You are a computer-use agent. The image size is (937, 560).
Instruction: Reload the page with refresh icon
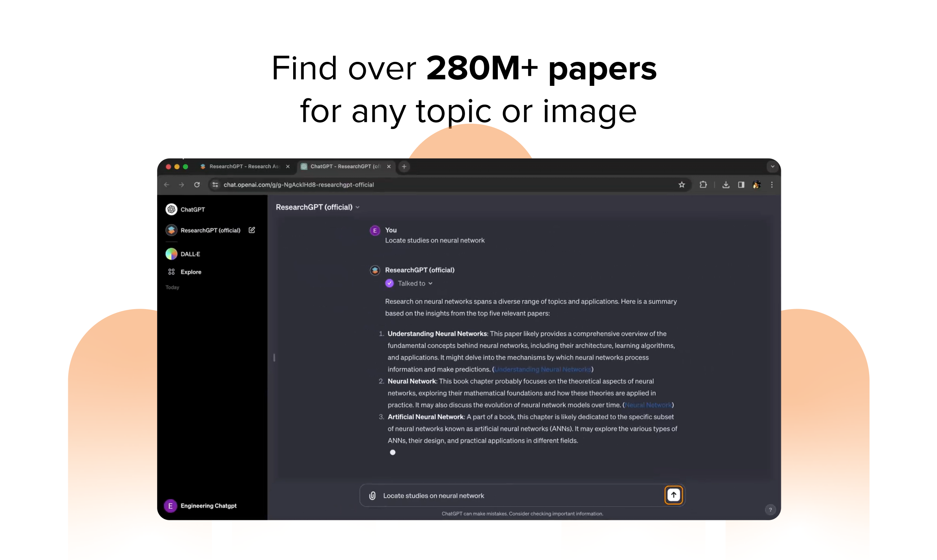click(x=197, y=185)
